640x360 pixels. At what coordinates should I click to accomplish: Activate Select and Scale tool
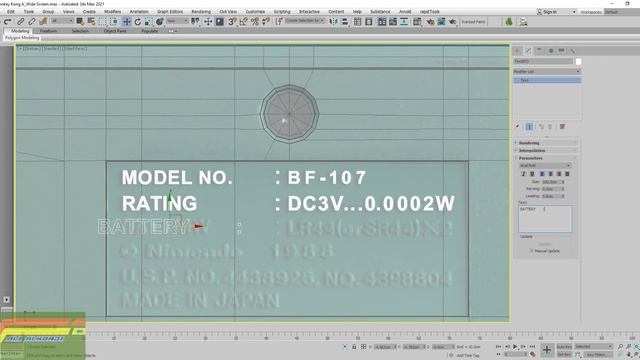pyautogui.click(x=149, y=21)
